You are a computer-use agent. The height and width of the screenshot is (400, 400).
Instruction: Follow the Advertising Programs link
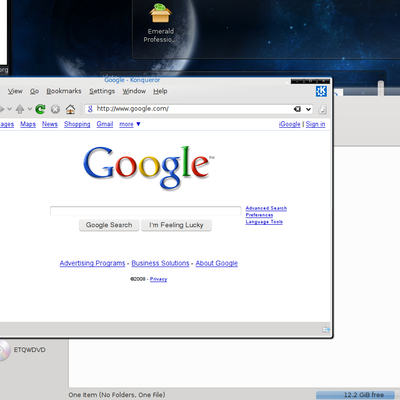click(x=92, y=263)
